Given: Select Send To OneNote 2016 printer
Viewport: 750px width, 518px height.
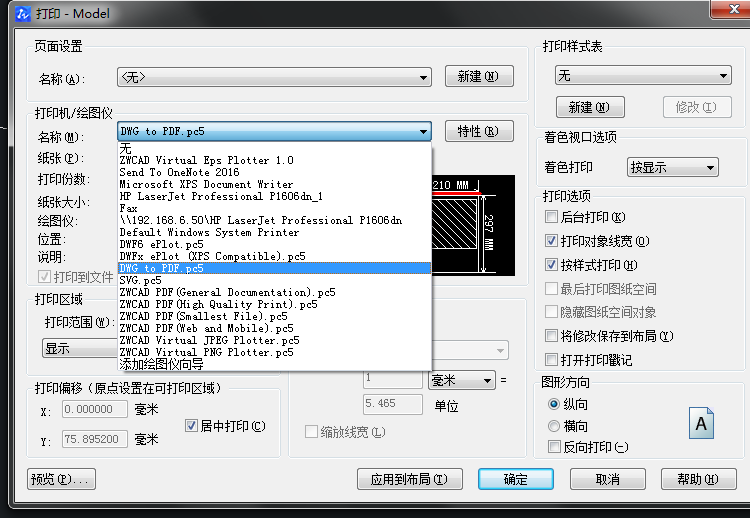Looking at the screenshot, I should click(275, 172).
